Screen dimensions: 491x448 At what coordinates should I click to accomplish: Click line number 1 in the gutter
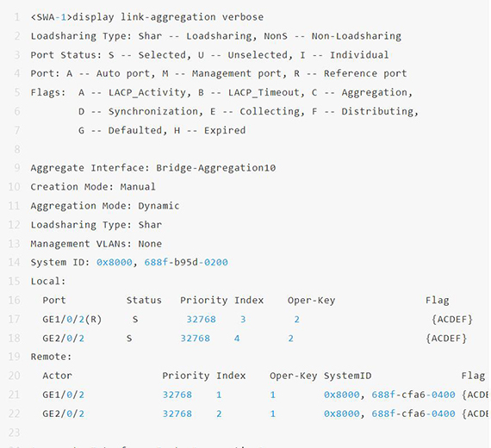[17, 17]
